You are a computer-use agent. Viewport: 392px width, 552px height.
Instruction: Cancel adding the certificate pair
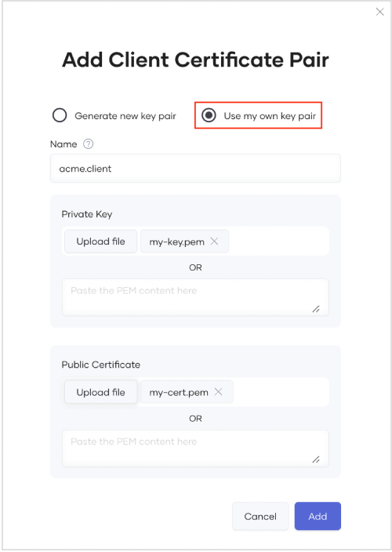tap(260, 516)
